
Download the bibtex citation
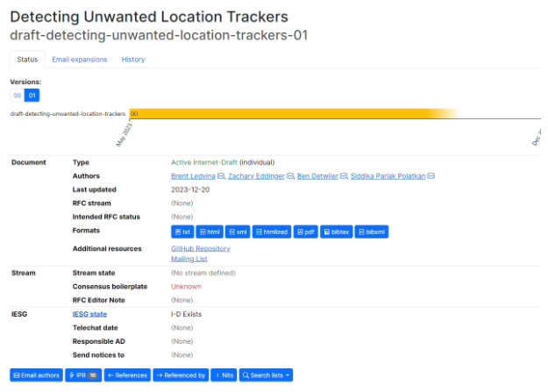[336, 232]
